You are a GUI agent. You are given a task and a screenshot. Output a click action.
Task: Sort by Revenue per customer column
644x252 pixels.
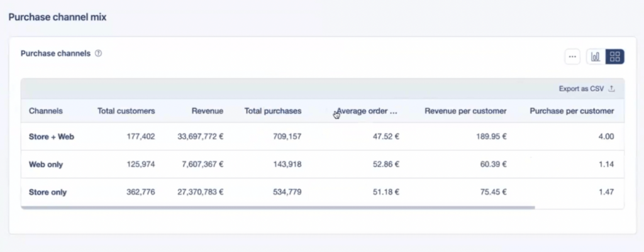pyautogui.click(x=465, y=111)
